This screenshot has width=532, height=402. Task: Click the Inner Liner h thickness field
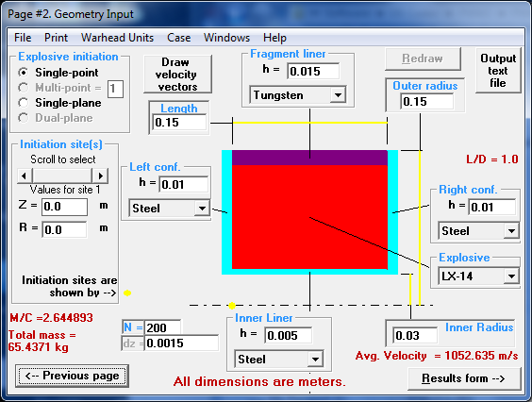point(288,335)
